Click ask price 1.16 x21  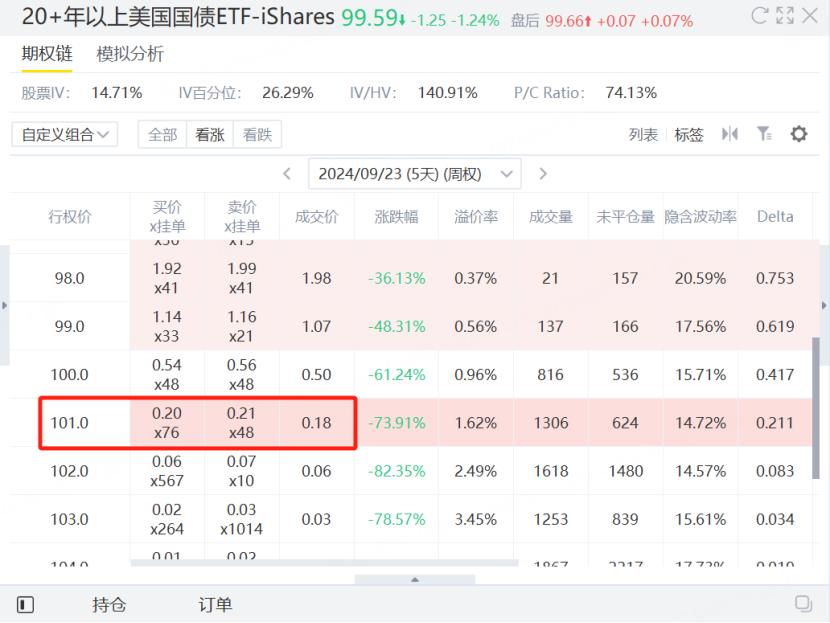[x=241, y=326]
